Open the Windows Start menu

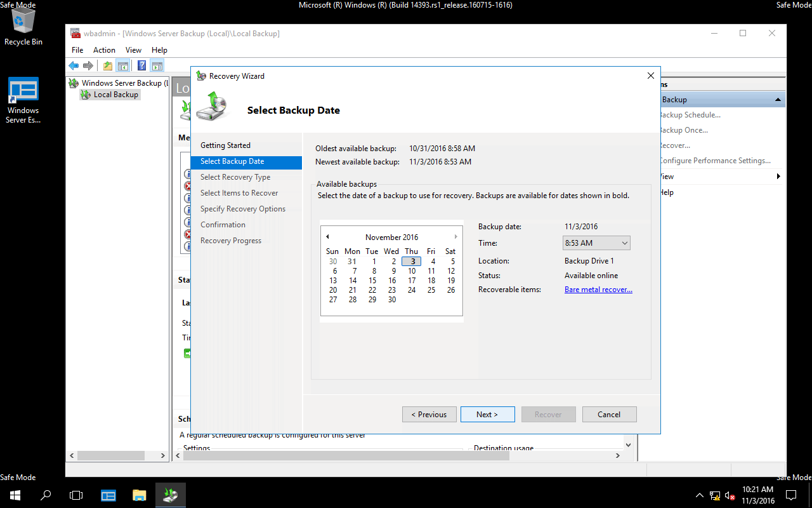(x=15, y=495)
